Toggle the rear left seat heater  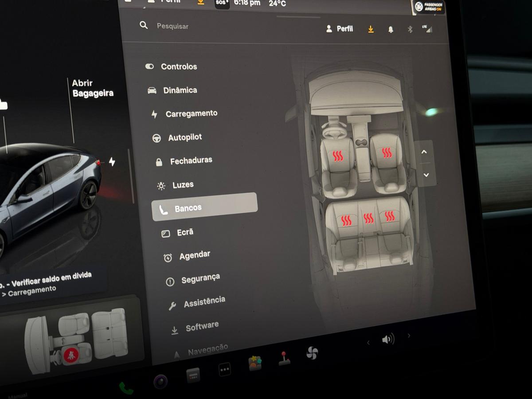(x=346, y=220)
